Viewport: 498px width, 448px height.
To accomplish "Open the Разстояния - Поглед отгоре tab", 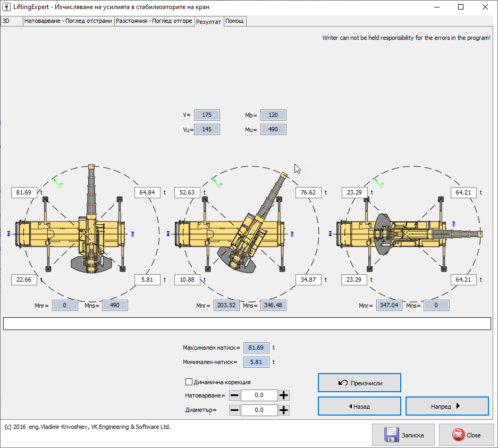I will coord(154,21).
